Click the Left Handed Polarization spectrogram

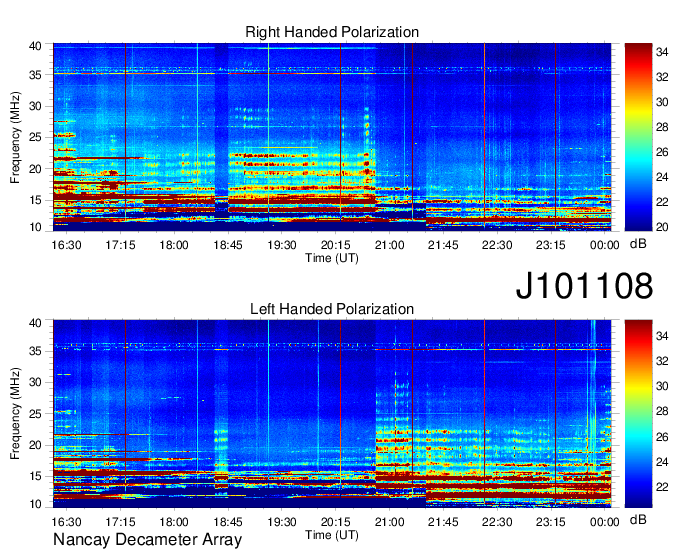pyautogui.click(x=332, y=414)
